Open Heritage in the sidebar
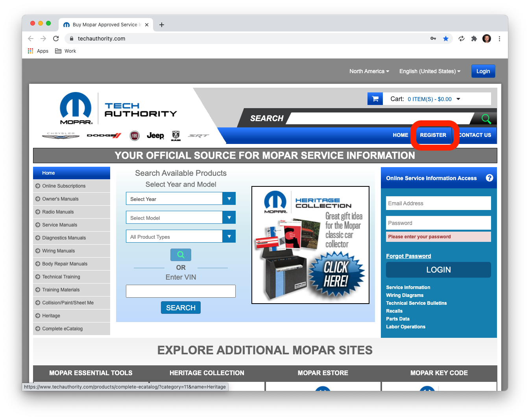The height and width of the screenshot is (420, 530). click(72, 316)
